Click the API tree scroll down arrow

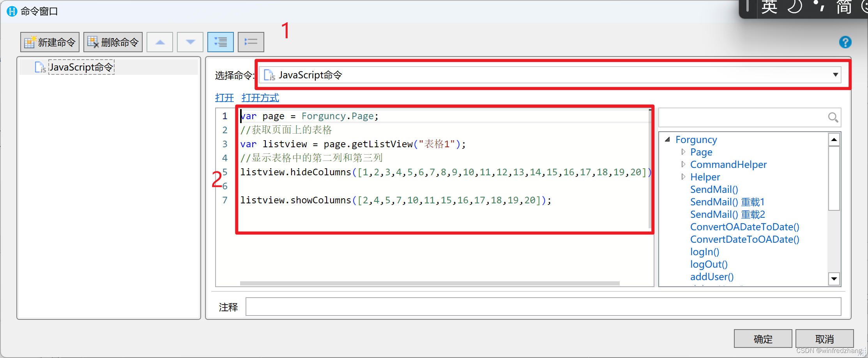(834, 279)
